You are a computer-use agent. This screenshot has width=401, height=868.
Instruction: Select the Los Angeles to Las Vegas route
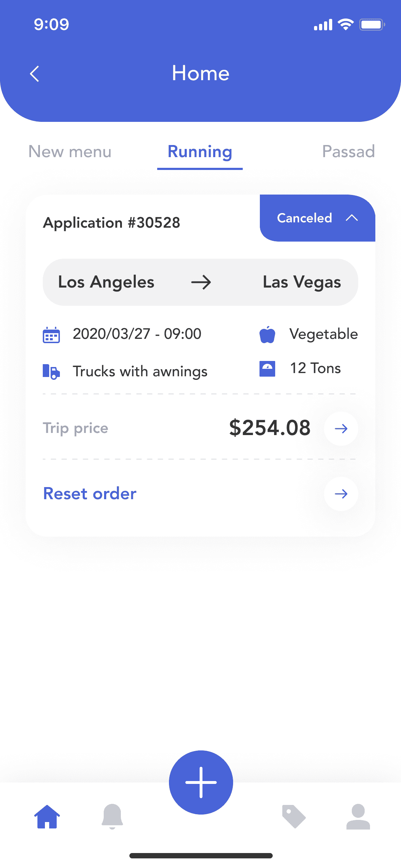point(200,282)
